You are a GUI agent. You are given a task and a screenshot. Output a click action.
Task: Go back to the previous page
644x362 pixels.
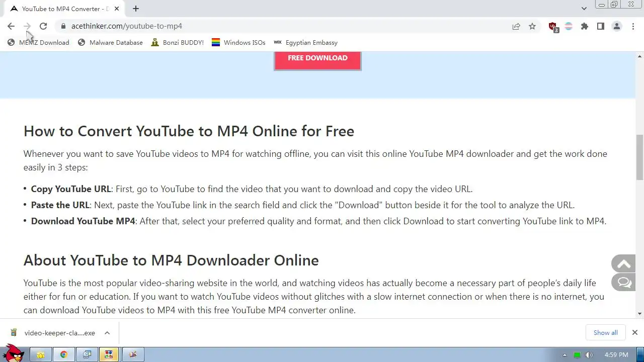tap(11, 26)
